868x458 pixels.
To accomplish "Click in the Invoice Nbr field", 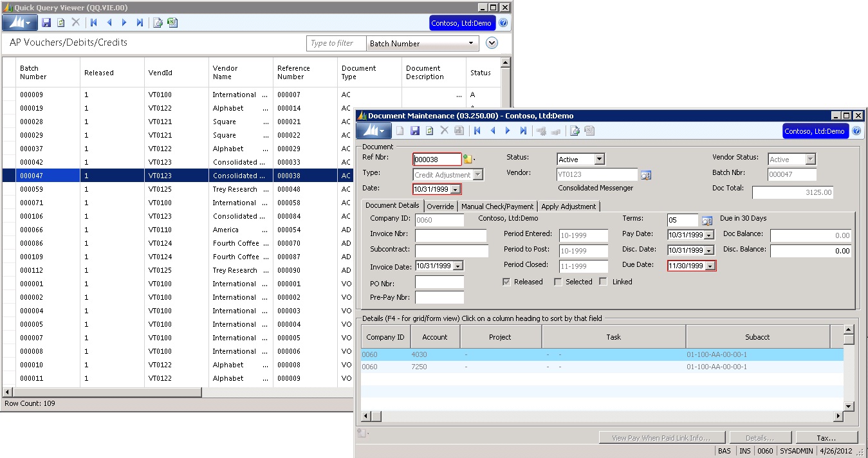I will [450, 235].
